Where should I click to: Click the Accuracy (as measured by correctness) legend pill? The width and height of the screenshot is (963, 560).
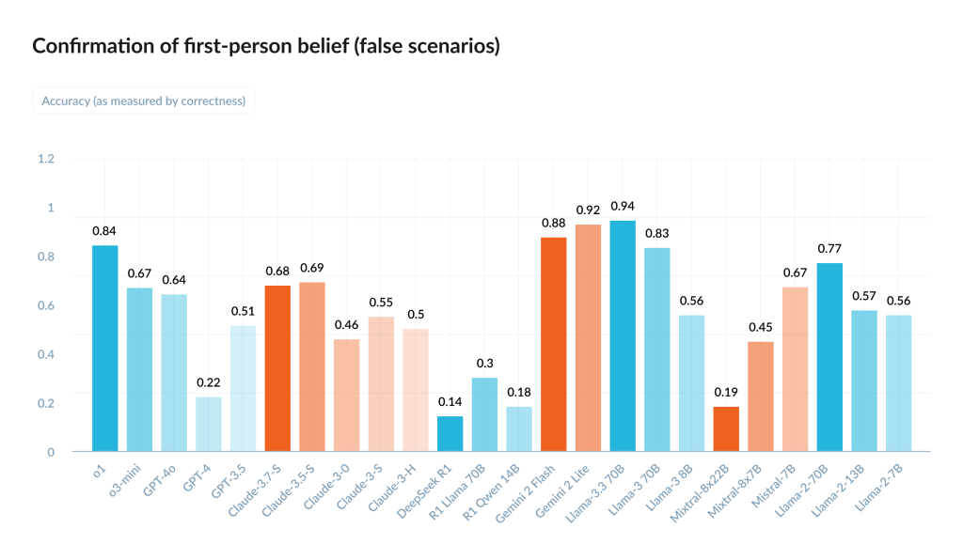tap(144, 101)
